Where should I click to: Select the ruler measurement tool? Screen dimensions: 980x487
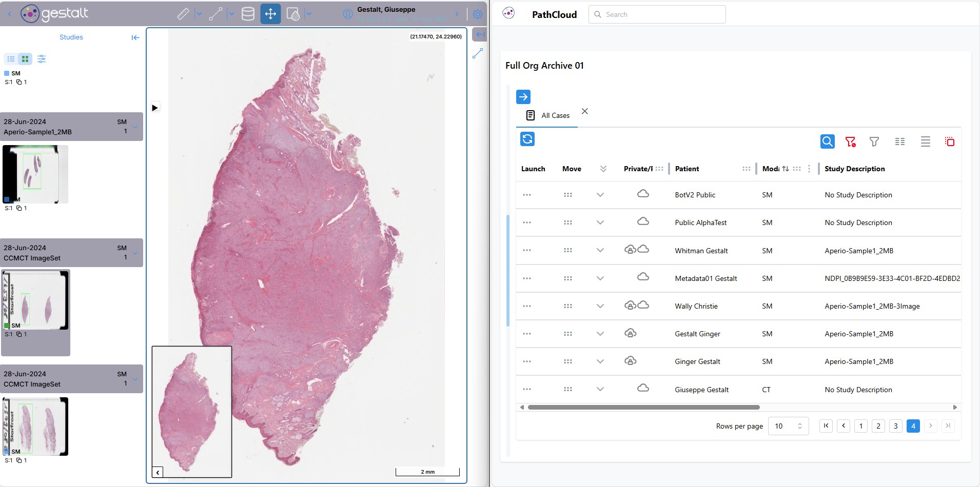pos(183,14)
